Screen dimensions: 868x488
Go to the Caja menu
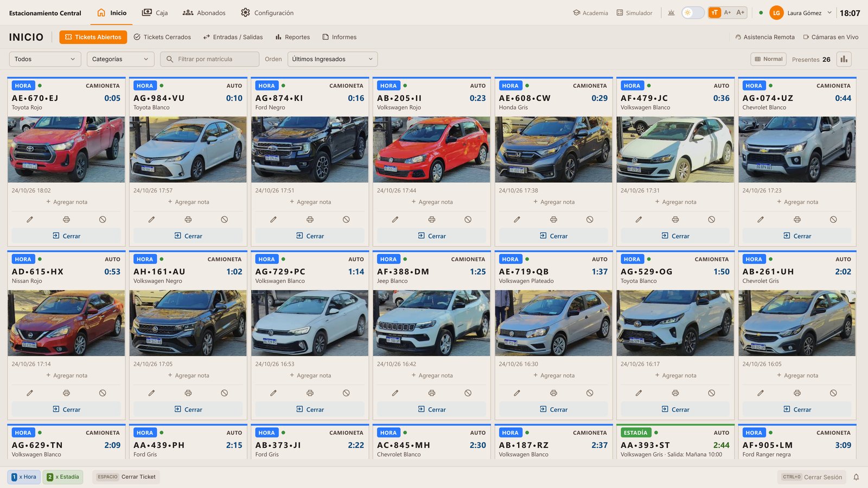pyautogui.click(x=155, y=13)
